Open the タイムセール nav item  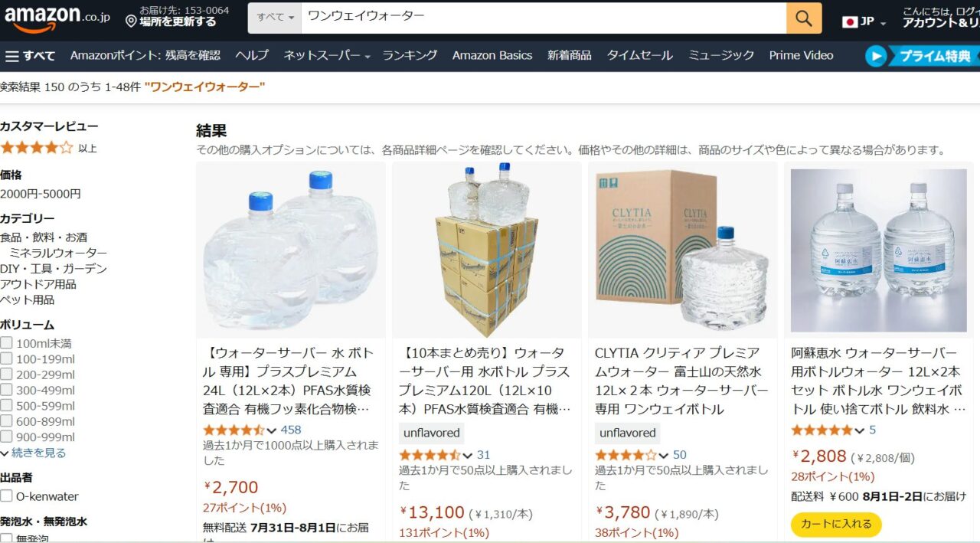pos(639,56)
